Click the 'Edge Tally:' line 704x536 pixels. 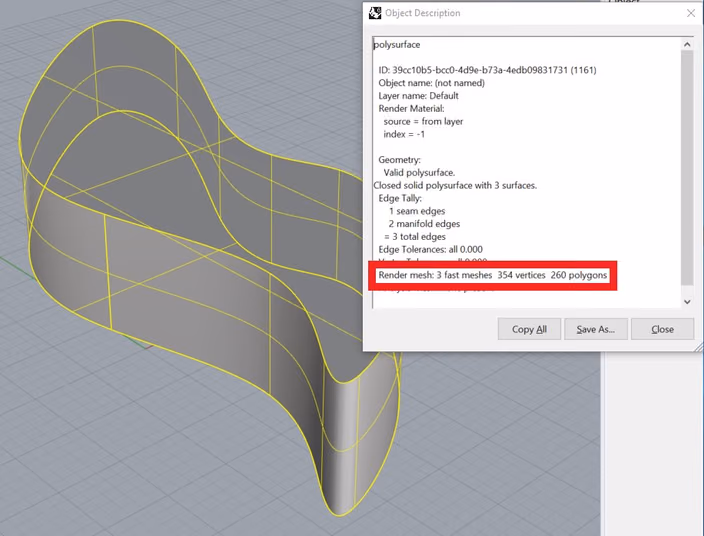point(400,198)
